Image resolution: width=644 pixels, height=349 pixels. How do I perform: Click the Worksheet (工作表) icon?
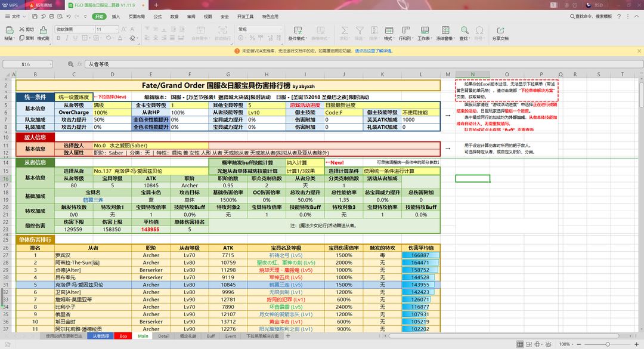(x=425, y=30)
